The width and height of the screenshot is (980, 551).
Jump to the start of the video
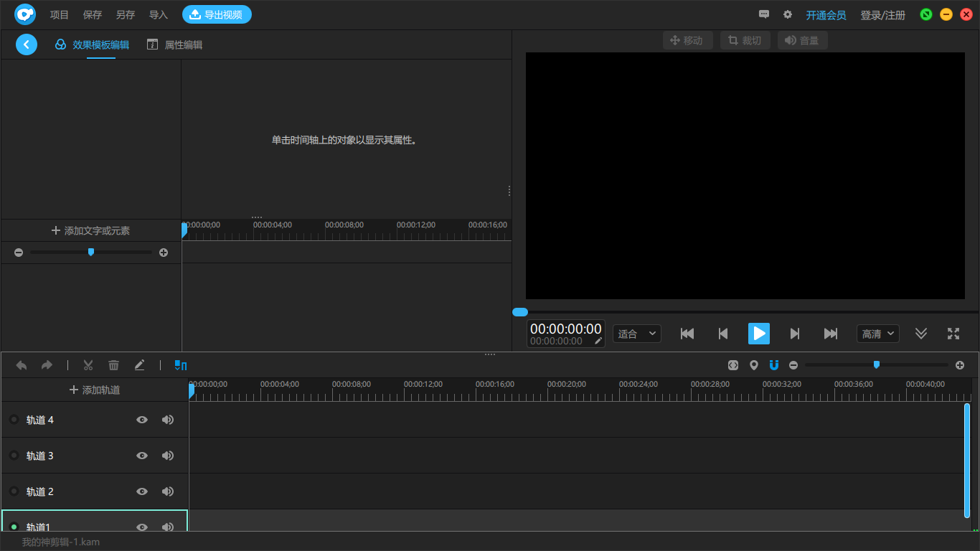(687, 334)
